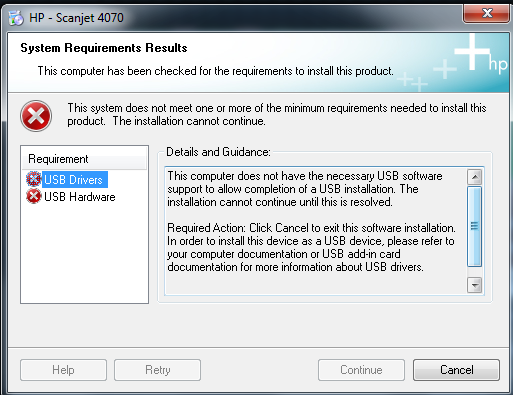
Task: Click the Retry button
Action: point(157,370)
